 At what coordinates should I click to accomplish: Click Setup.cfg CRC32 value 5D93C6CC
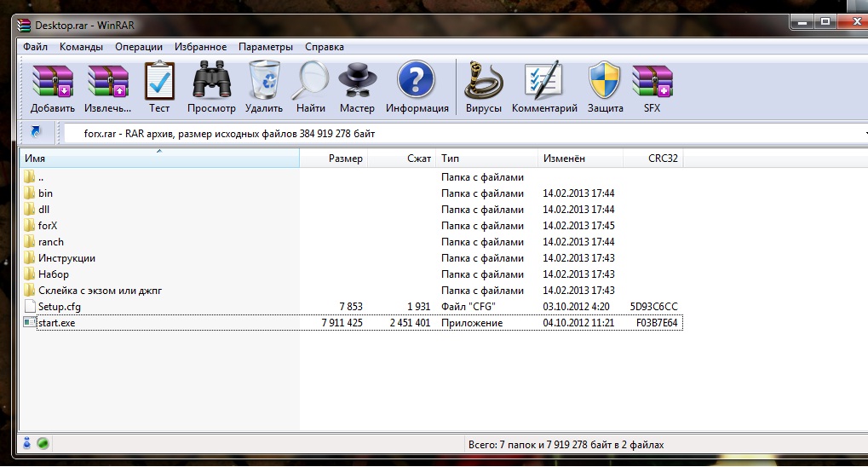[653, 306]
